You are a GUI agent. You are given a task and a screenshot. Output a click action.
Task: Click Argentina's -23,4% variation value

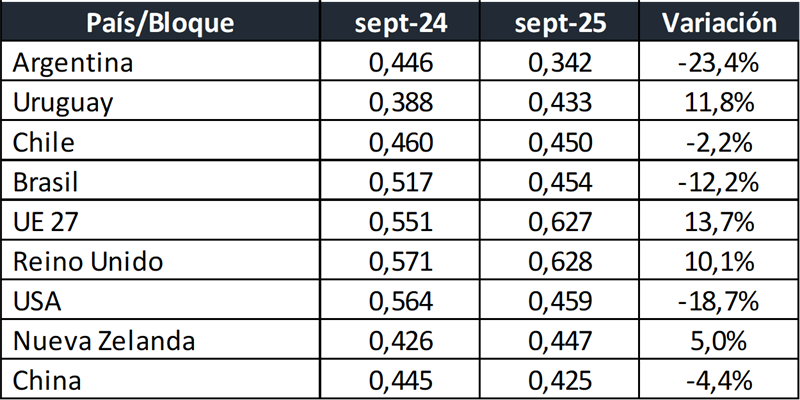pyautogui.click(x=717, y=64)
